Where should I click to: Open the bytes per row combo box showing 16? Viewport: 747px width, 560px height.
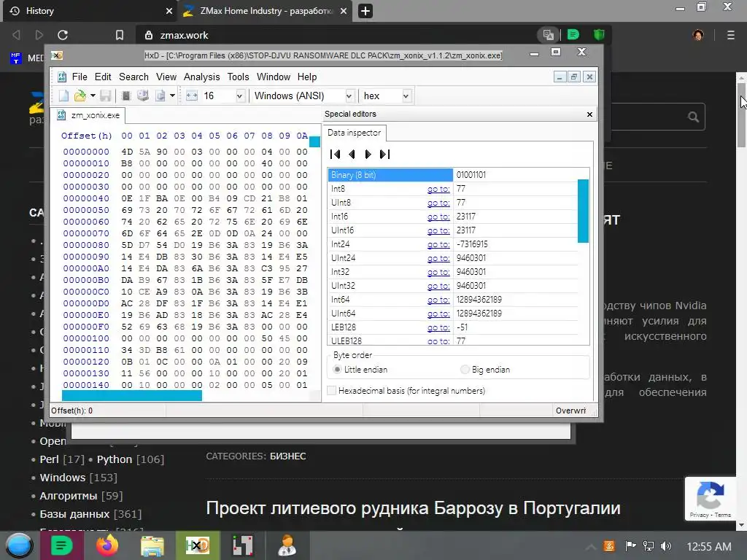[x=223, y=96]
